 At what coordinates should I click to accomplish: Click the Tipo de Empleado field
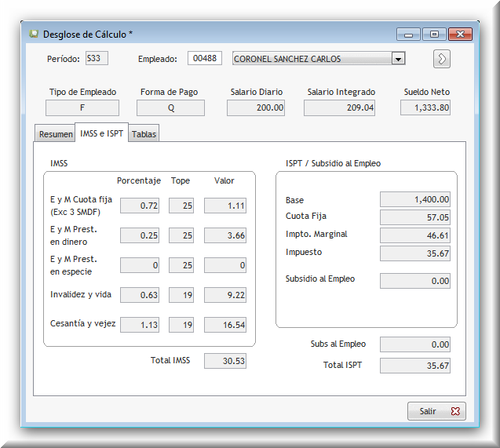pos(82,108)
